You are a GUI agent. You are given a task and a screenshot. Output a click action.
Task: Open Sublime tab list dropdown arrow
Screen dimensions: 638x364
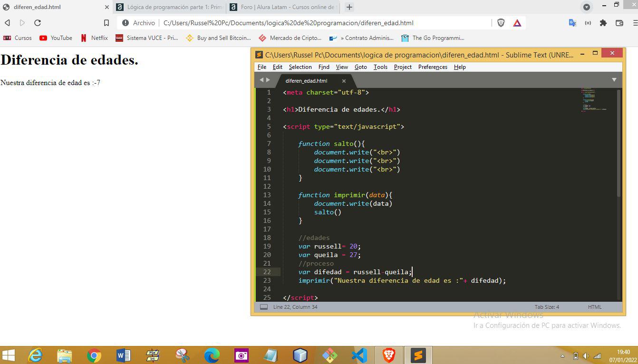[x=614, y=80]
